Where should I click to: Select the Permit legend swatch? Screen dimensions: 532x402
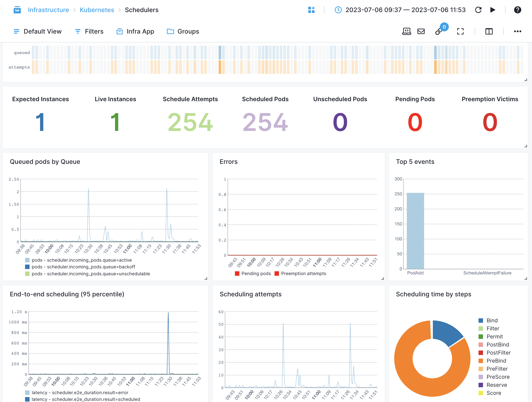point(481,337)
